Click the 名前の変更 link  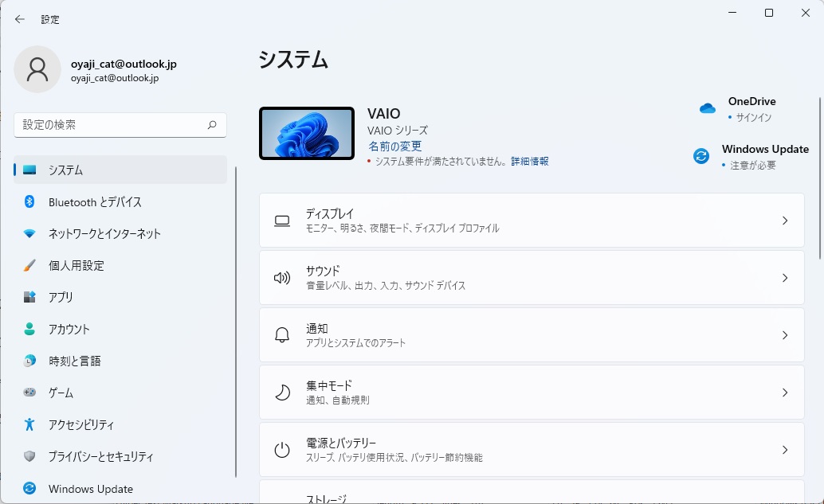click(394, 146)
